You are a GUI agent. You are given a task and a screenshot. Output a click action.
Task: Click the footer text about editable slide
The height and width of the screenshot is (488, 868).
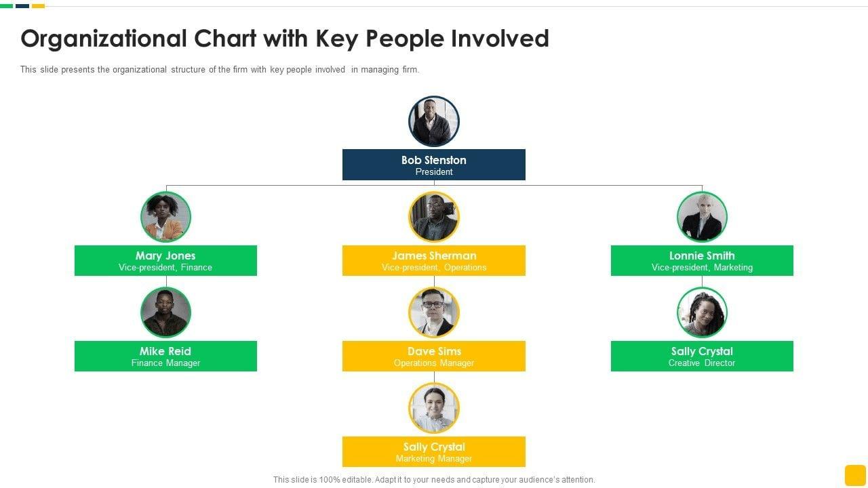(434, 480)
